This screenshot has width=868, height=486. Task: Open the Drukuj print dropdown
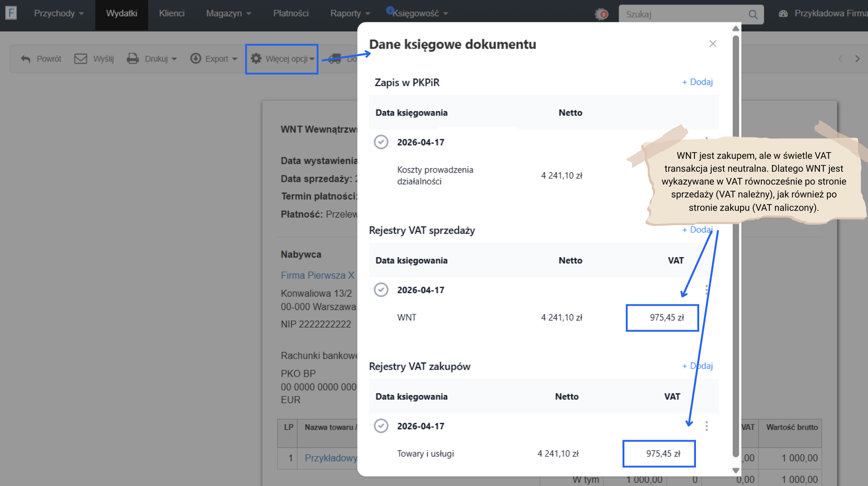tap(152, 59)
